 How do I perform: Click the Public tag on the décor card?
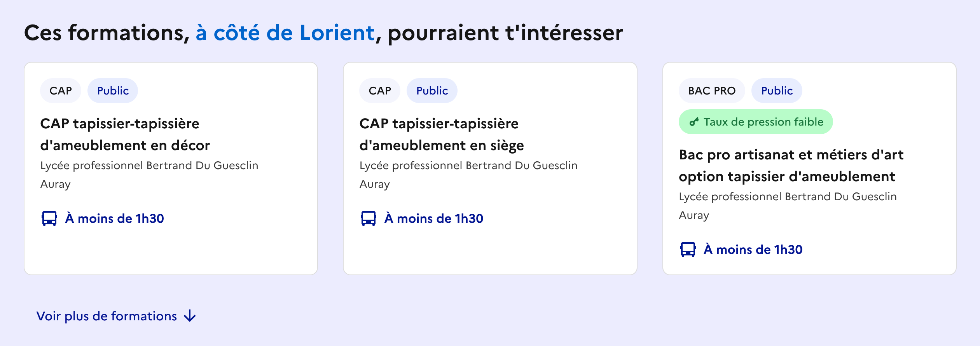tap(113, 91)
